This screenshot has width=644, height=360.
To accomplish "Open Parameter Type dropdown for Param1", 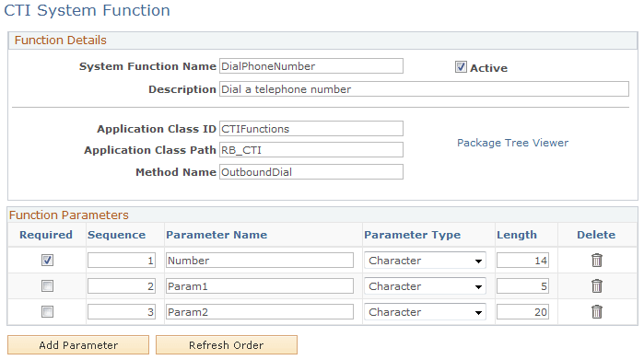I will tap(425, 286).
